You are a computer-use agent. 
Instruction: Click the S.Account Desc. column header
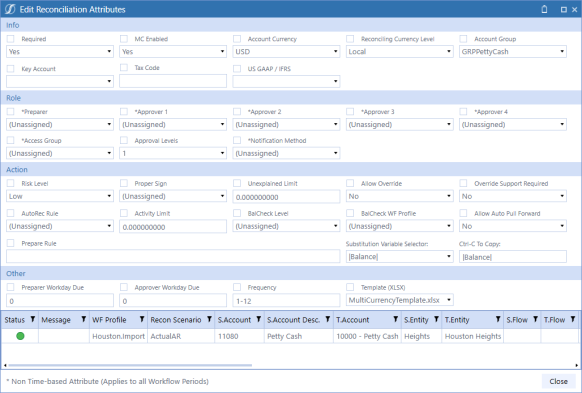[293, 320]
